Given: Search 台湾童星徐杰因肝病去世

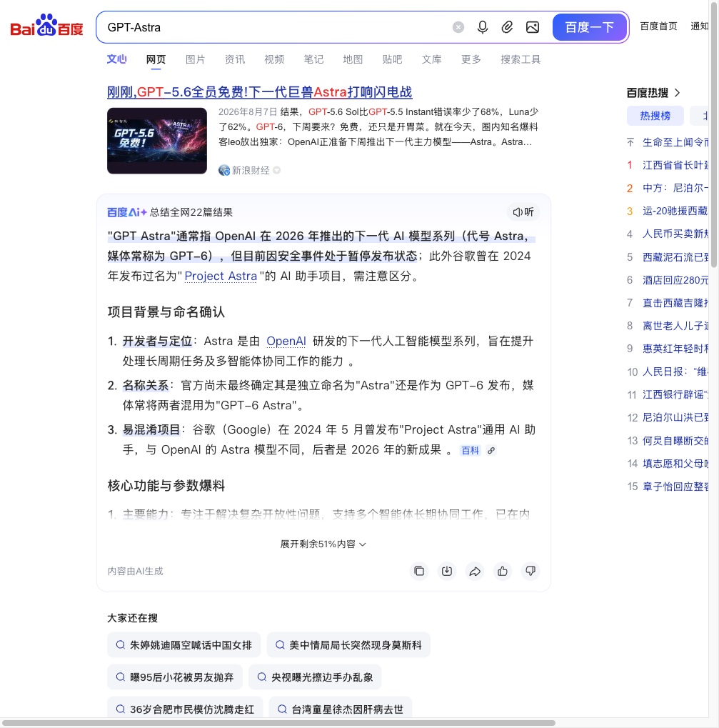Looking at the screenshot, I should [x=341, y=709].
